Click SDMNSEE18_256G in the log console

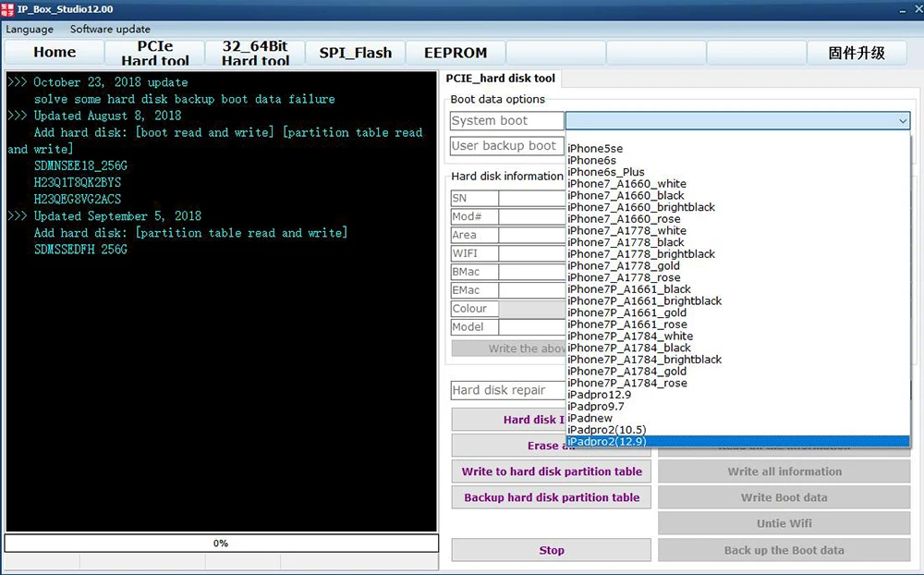80,165
